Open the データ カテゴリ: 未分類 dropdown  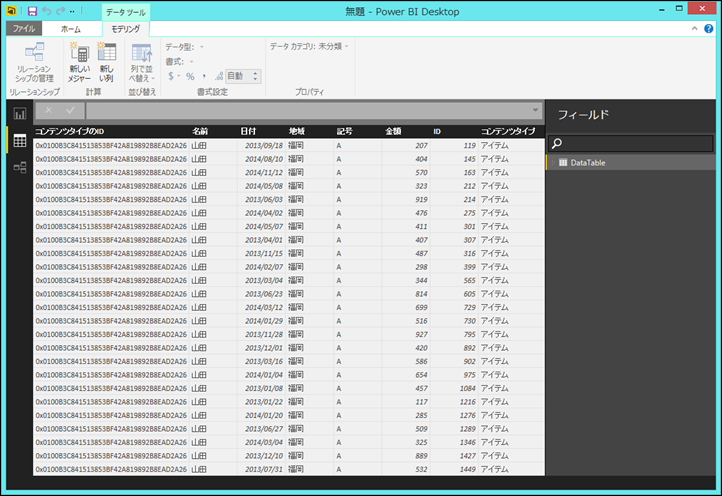309,47
